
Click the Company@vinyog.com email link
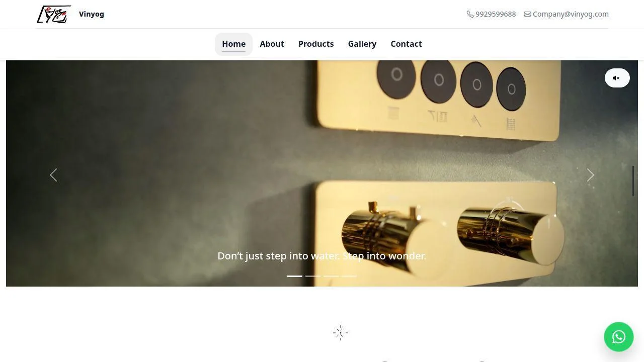click(571, 14)
